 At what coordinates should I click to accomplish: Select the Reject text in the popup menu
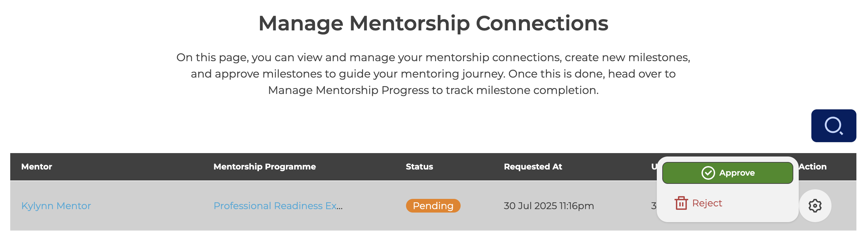click(707, 203)
